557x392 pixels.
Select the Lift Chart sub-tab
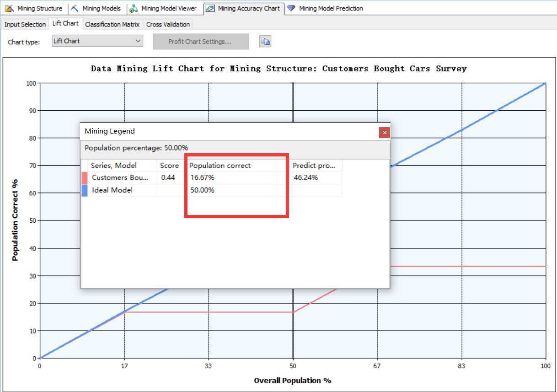pos(65,23)
